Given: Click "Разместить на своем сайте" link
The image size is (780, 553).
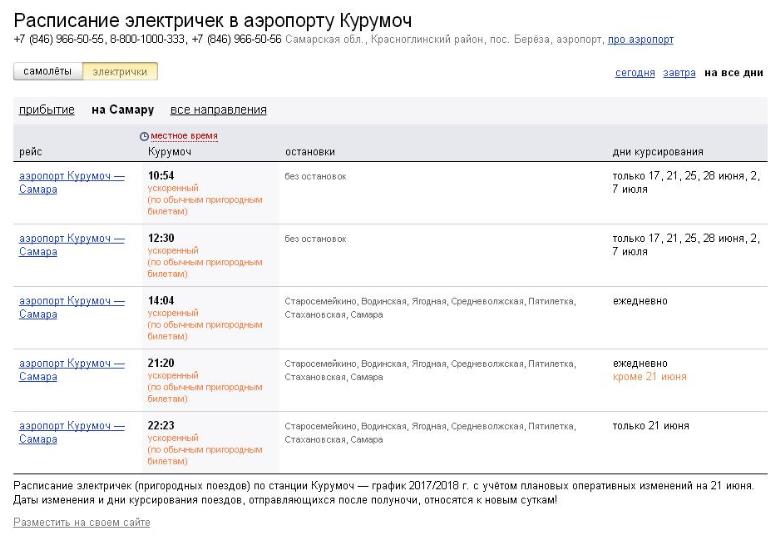Looking at the screenshot, I should (81, 523).
